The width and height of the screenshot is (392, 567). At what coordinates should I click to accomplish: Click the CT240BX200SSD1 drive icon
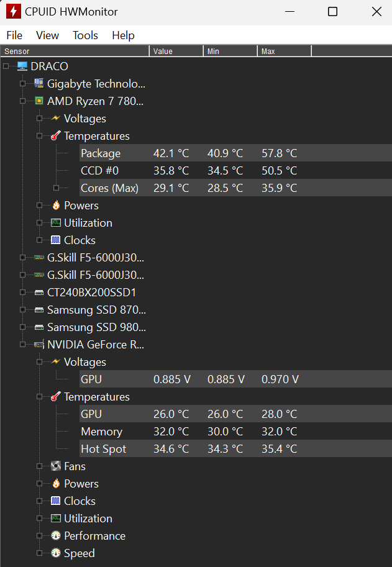point(39,293)
